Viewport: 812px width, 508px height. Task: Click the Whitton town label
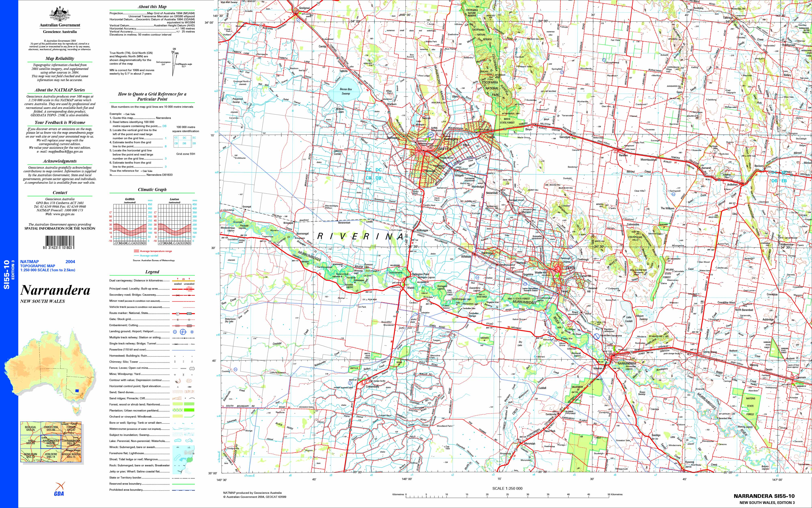click(466, 256)
